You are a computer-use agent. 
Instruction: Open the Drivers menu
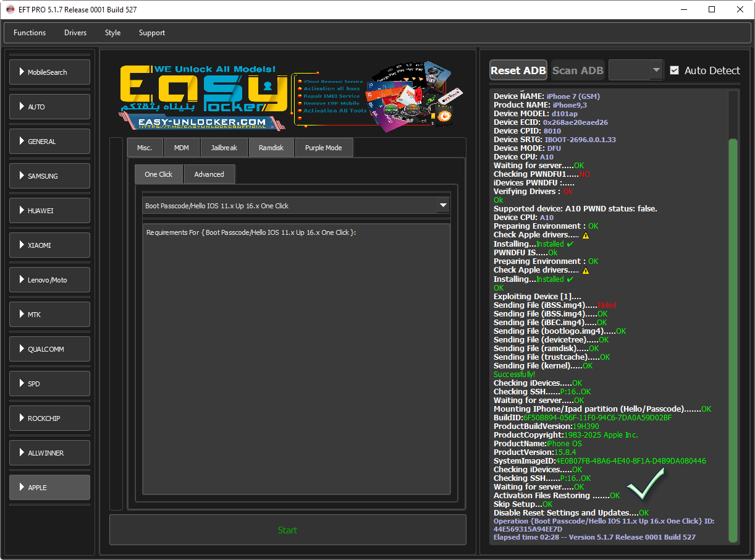point(75,33)
